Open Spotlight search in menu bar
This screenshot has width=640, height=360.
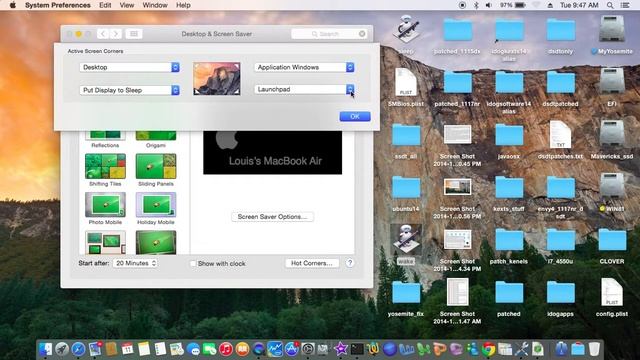(610, 5)
